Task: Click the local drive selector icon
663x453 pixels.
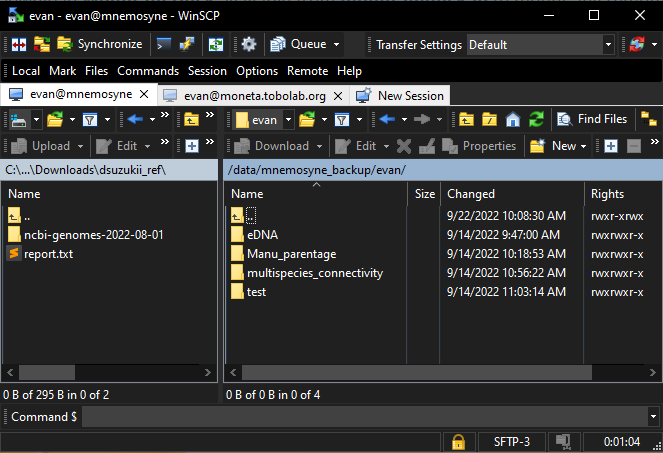Action: (19, 120)
